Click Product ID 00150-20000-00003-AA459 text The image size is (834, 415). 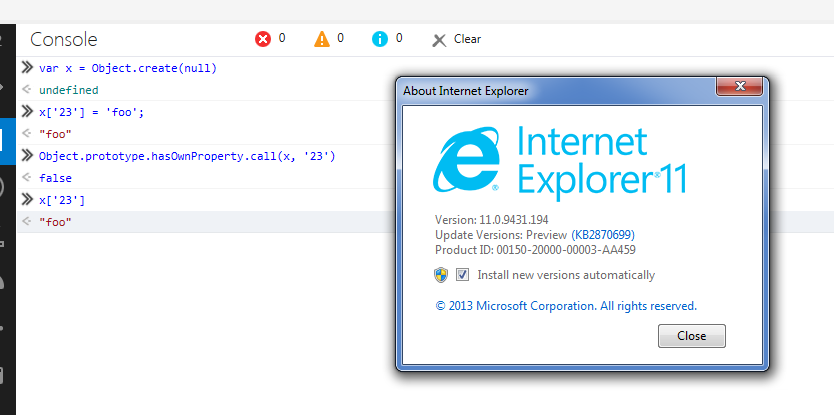click(535, 250)
